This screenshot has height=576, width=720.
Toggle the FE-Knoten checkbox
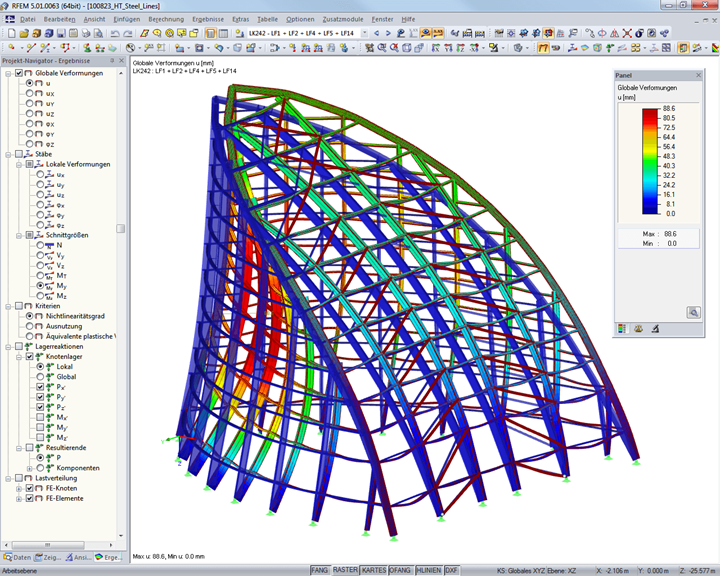click(29, 488)
